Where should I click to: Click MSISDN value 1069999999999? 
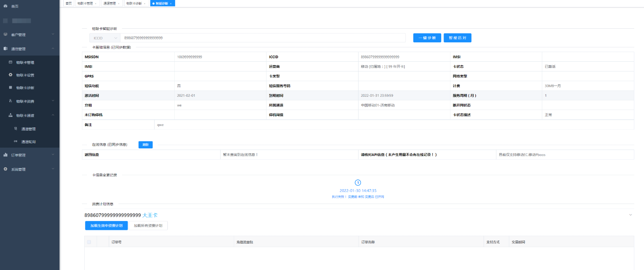(190, 57)
